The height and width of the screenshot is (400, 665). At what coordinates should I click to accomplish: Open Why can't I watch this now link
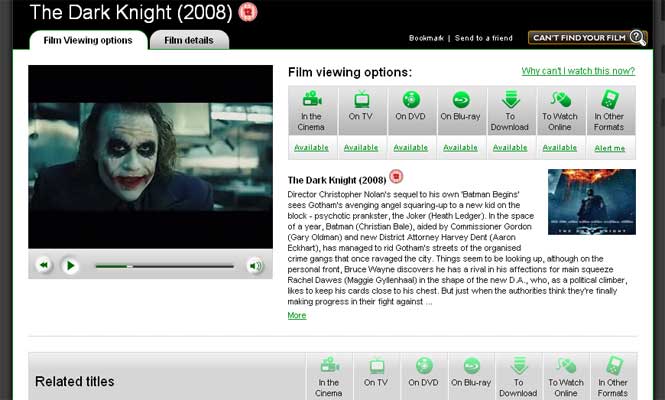click(x=578, y=71)
